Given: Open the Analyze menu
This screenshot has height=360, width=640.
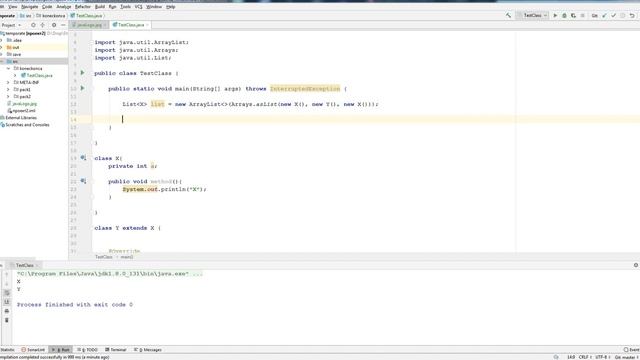Looking at the screenshot, I should click(x=64, y=7).
